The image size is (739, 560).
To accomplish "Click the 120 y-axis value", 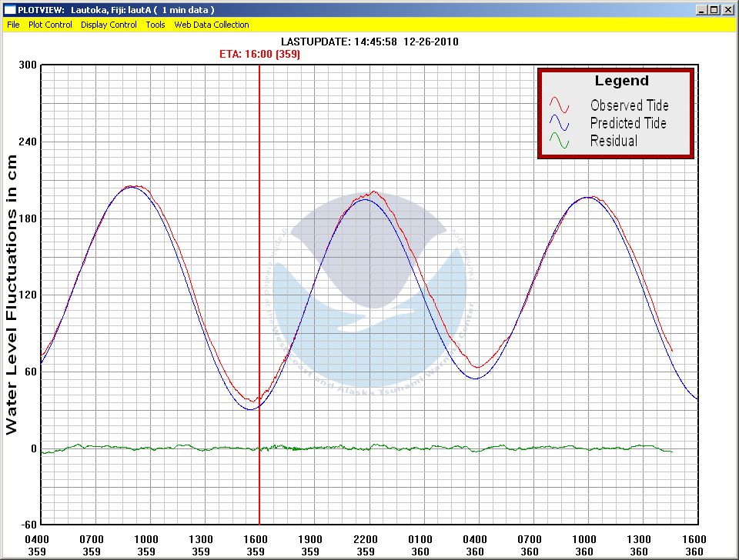I will (28, 295).
